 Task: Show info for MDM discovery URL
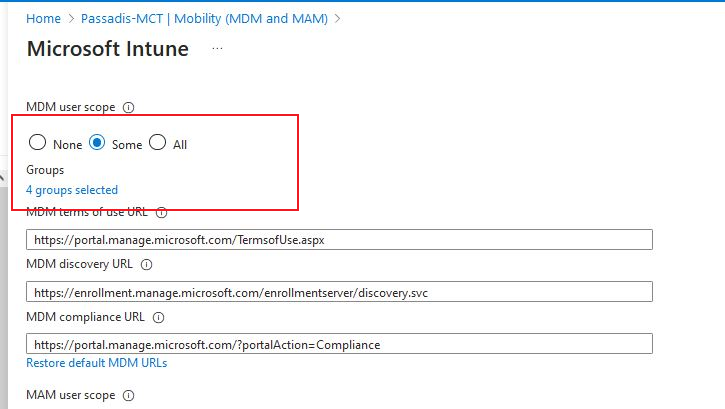(x=147, y=264)
